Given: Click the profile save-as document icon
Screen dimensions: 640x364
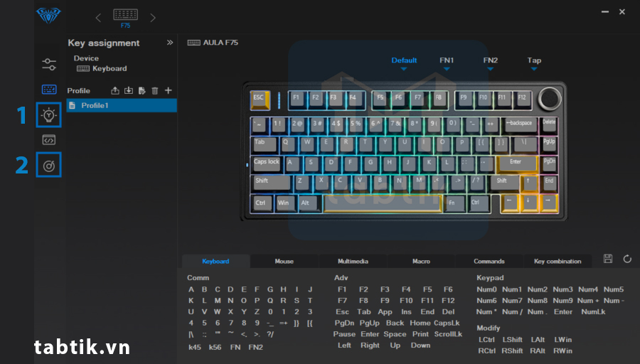Looking at the screenshot, I should tap(142, 90).
